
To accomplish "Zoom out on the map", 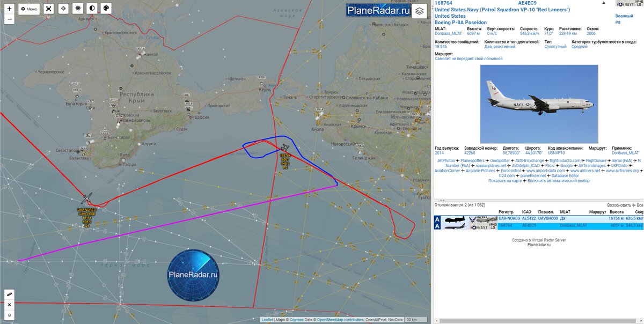I will 9,19.
